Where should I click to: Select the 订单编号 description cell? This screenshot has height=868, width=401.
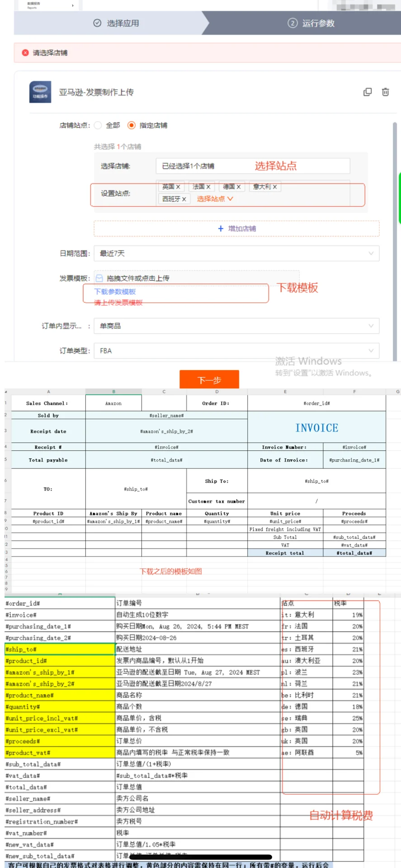[x=198, y=603]
